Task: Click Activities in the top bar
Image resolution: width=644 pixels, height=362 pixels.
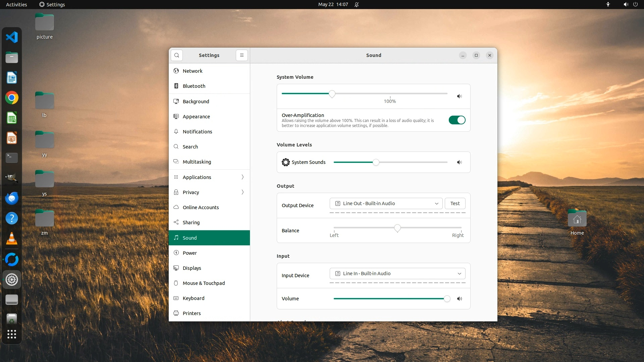Action: [16, 4]
